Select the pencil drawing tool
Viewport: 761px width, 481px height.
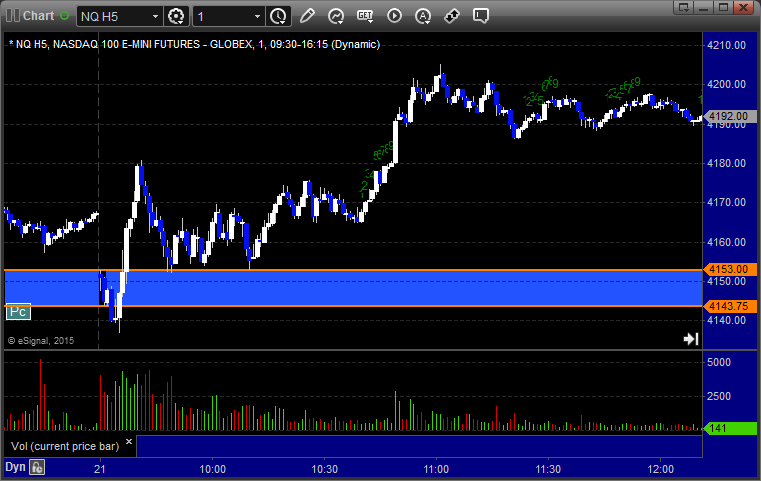tap(307, 16)
